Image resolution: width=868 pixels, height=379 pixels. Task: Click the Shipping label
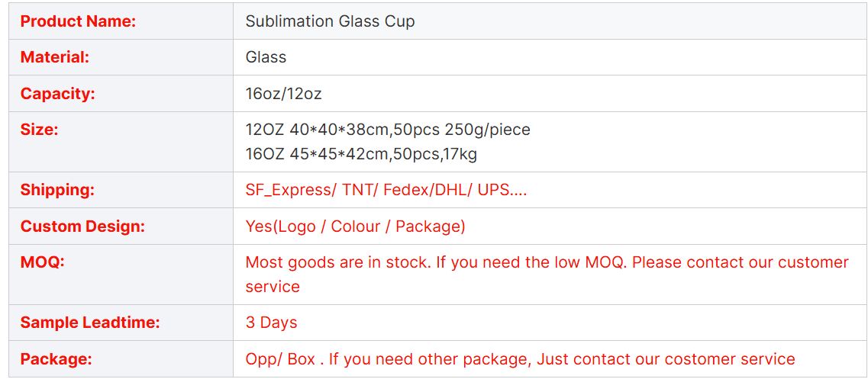pos(57,190)
